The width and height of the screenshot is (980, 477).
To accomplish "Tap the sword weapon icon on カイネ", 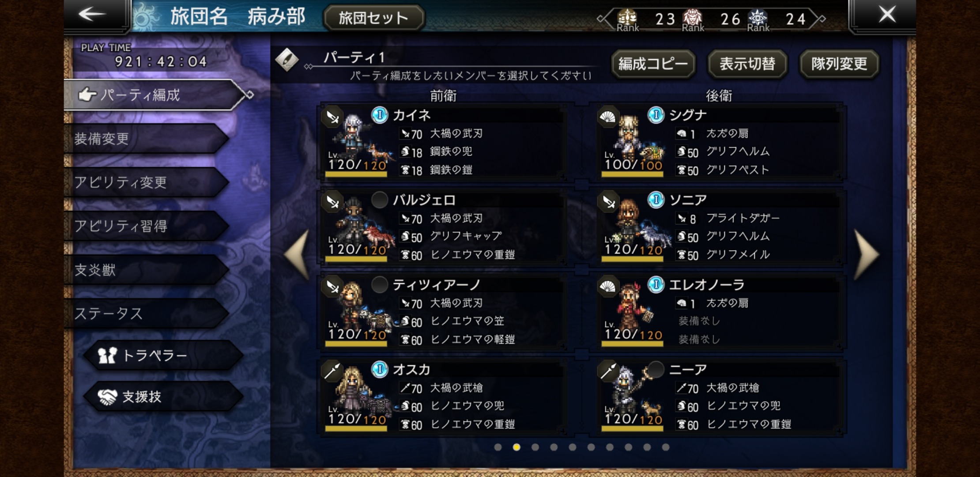I will point(332,117).
